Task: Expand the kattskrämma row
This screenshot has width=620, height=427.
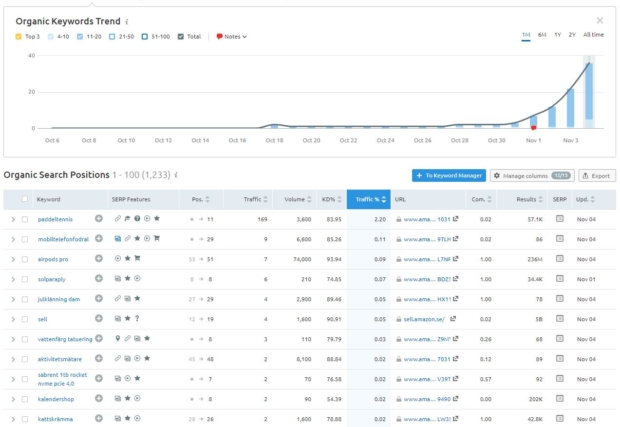Action: point(13,419)
